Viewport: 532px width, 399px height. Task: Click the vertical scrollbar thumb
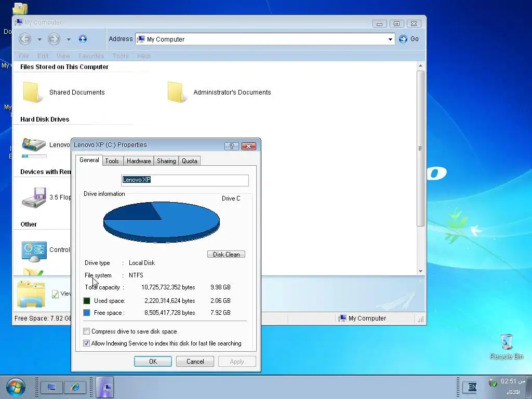pos(420,149)
